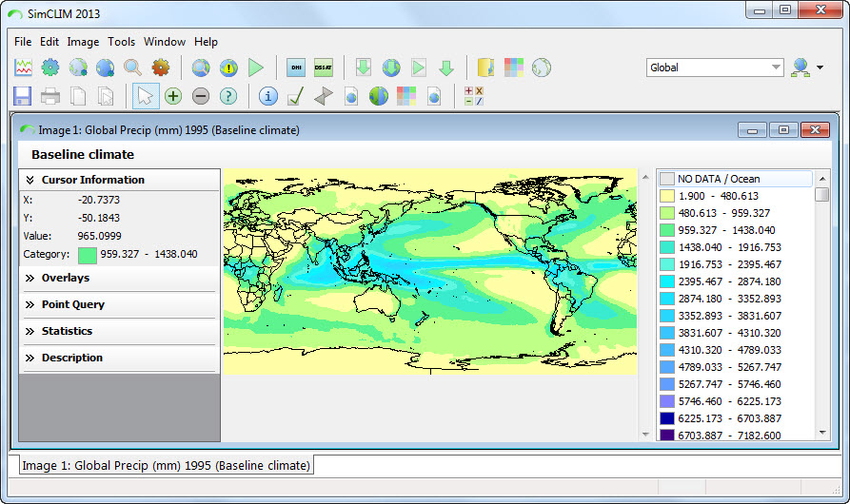Image resolution: width=850 pixels, height=504 pixels.
Task: Select Image 1 Global Precip bottom tab
Action: click(x=166, y=465)
